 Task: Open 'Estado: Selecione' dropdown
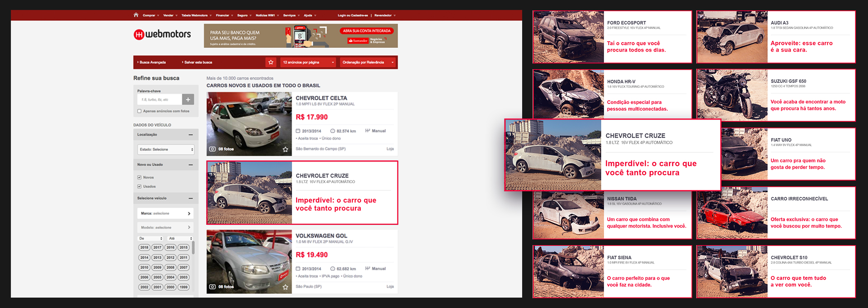[166, 149]
